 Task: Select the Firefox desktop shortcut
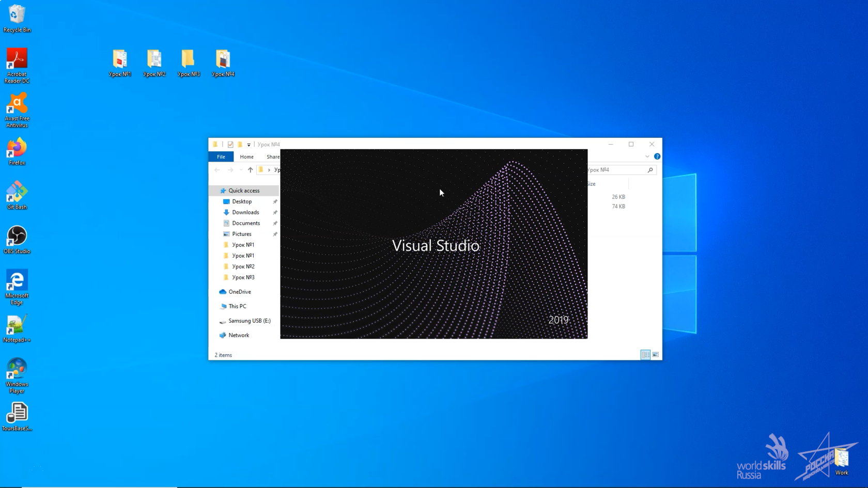pyautogui.click(x=17, y=151)
